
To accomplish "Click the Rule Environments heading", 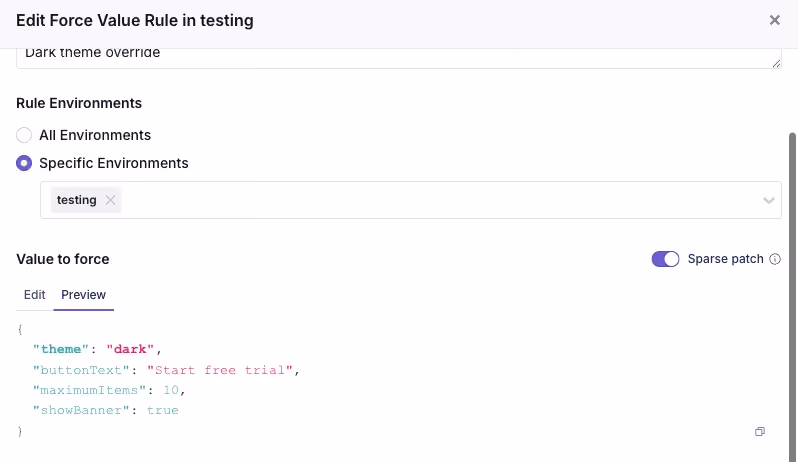I will tap(79, 103).
